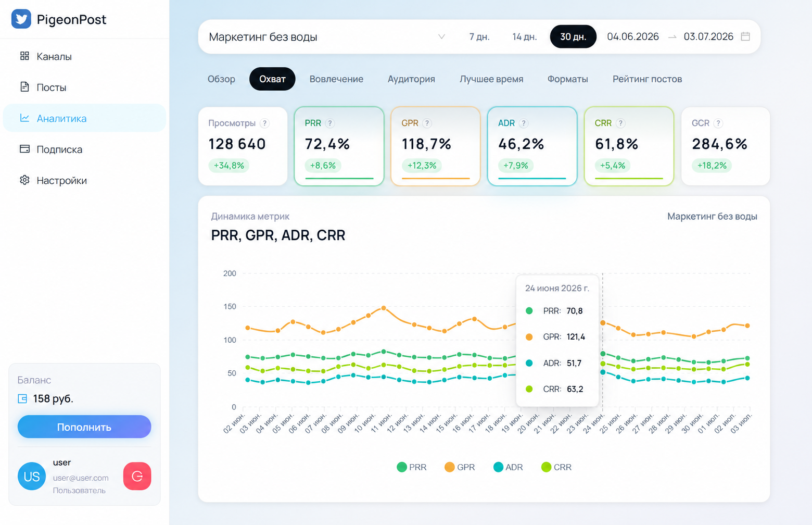The height and width of the screenshot is (525, 812).
Task: Open the Рейтинг постов tab
Action: (x=647, y=79)
